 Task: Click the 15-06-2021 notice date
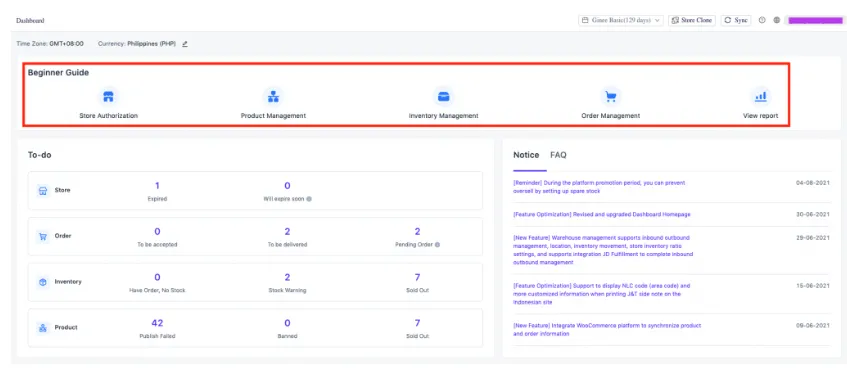[x=813, y=286]
